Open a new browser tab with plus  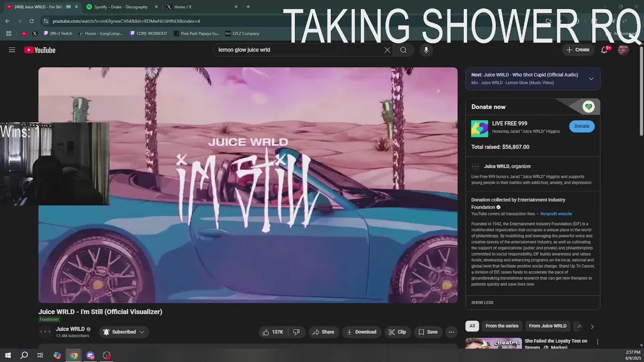pos(248,7)
